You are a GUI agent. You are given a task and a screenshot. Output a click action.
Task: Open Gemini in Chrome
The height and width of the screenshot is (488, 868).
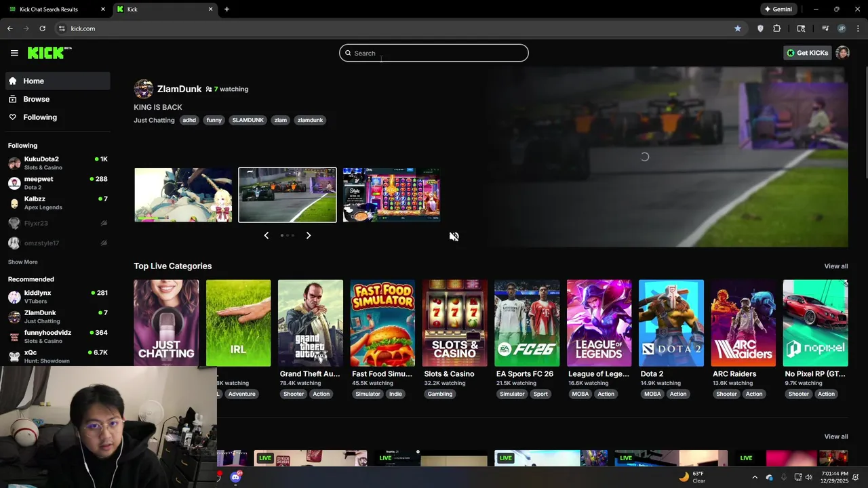(778, 9)
